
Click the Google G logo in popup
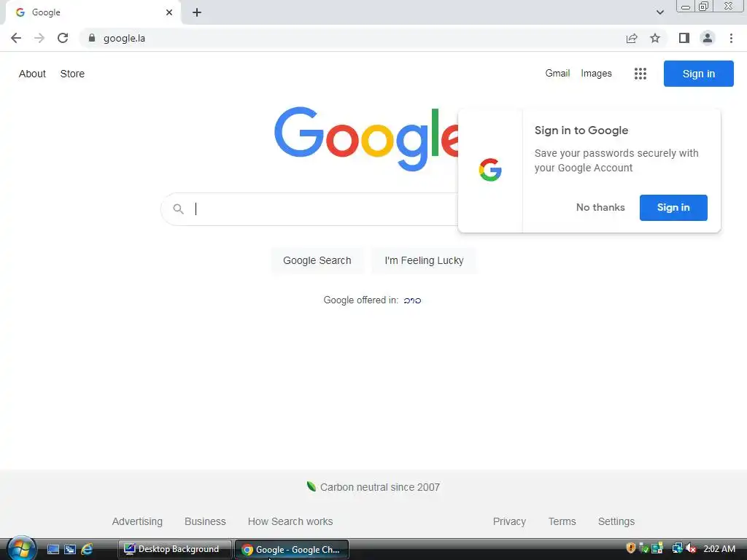point(490,170)
